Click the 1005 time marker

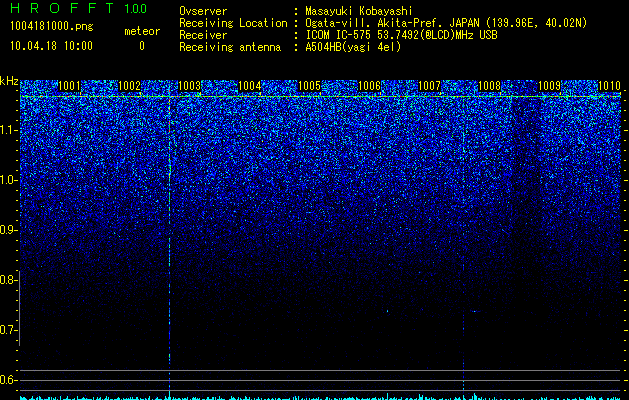309,86
